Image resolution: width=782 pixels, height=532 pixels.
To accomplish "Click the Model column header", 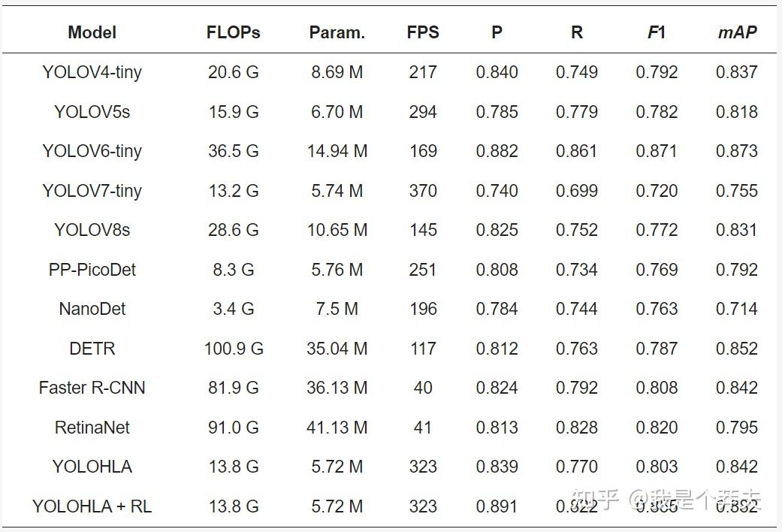I will point(92,32).
